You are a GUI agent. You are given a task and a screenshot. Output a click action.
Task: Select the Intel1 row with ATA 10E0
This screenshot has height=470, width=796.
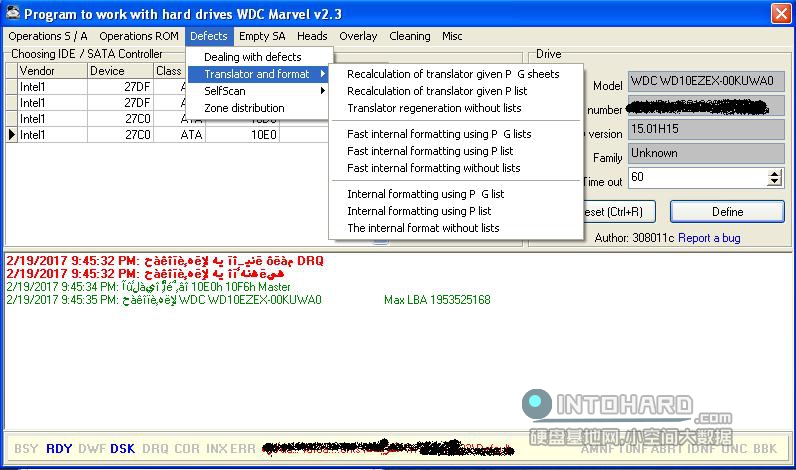[x=168, y=135]
